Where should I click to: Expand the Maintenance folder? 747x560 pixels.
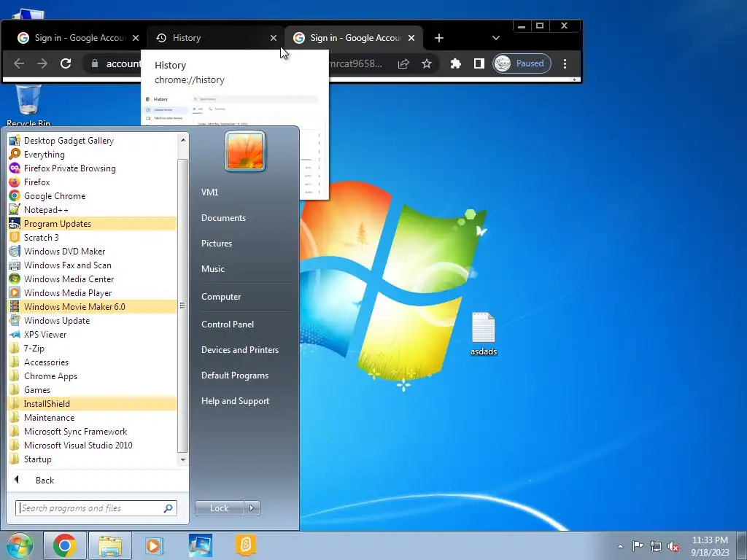click(93, 417)
